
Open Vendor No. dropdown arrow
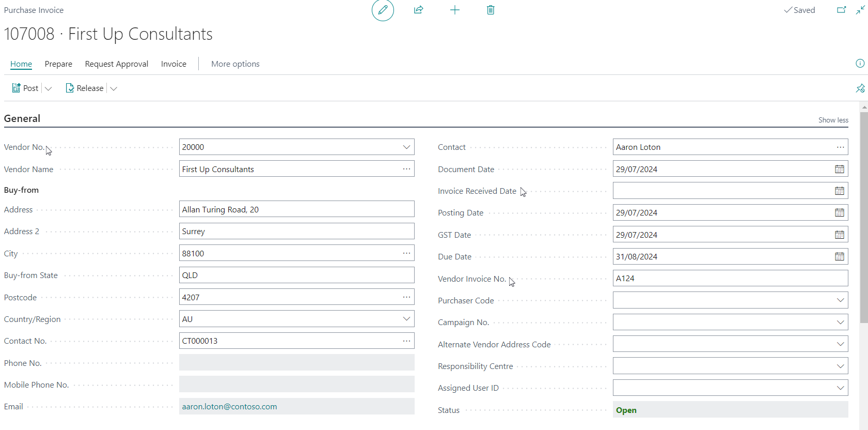[x=406, y=147]
